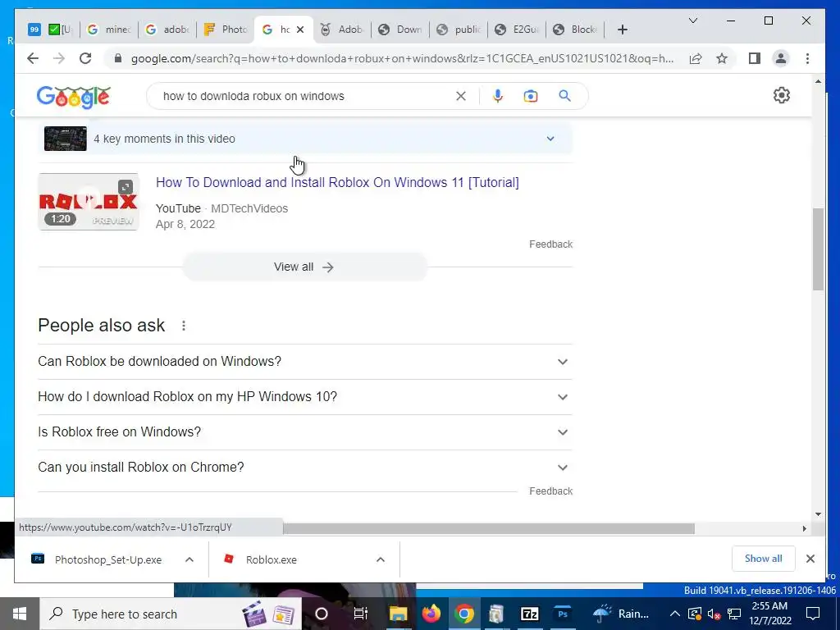
Task: Click the horizontal scrollbar thumb
Action: click(x=489, y=529)
